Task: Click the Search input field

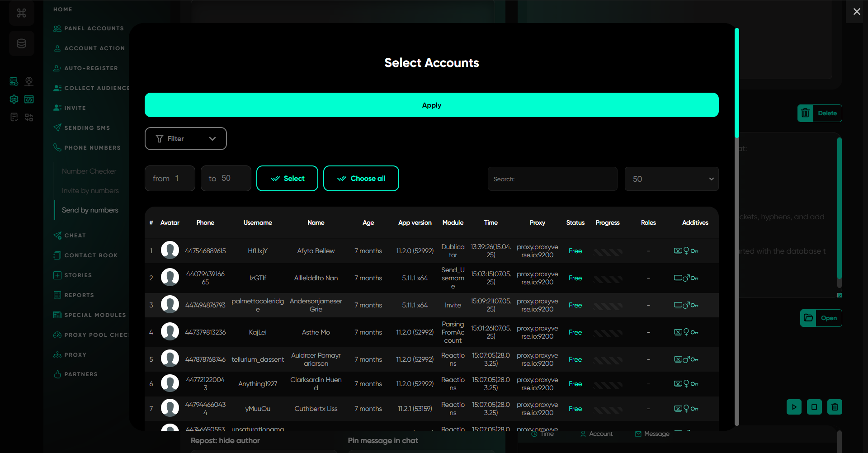Action: [552, 179]
